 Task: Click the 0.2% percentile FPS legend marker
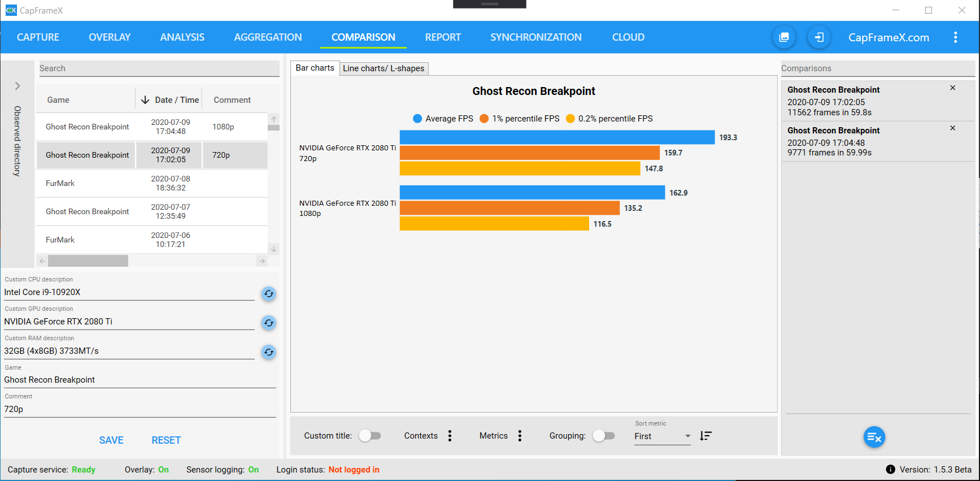570,119
